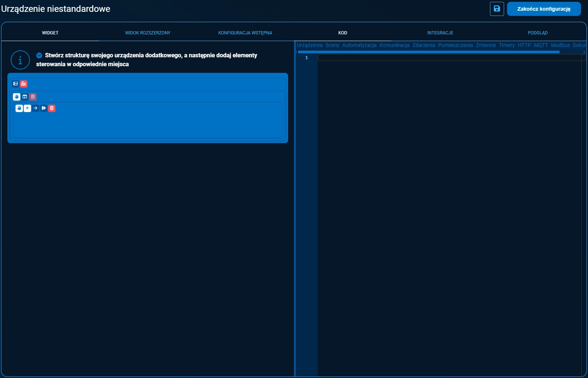Viewport: 588px width, 378px height.
Task: Switch to the PODGLĄD tab
Action: (x=538, y=33)
